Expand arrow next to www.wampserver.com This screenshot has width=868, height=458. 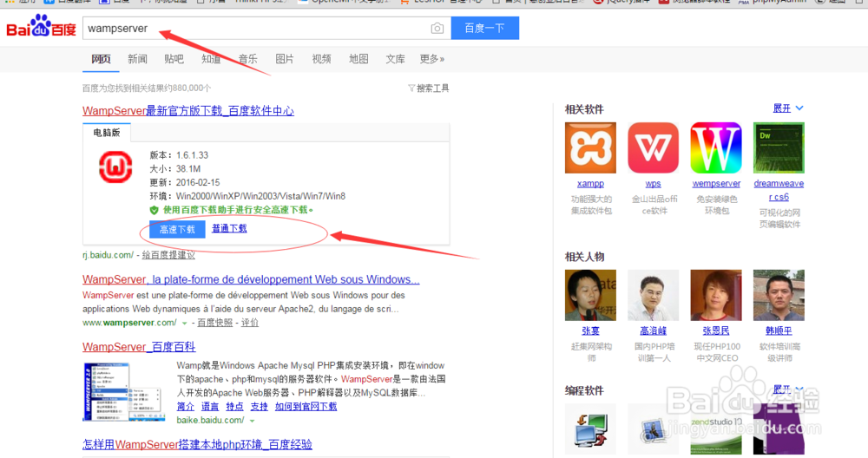(x=184, y=323)
